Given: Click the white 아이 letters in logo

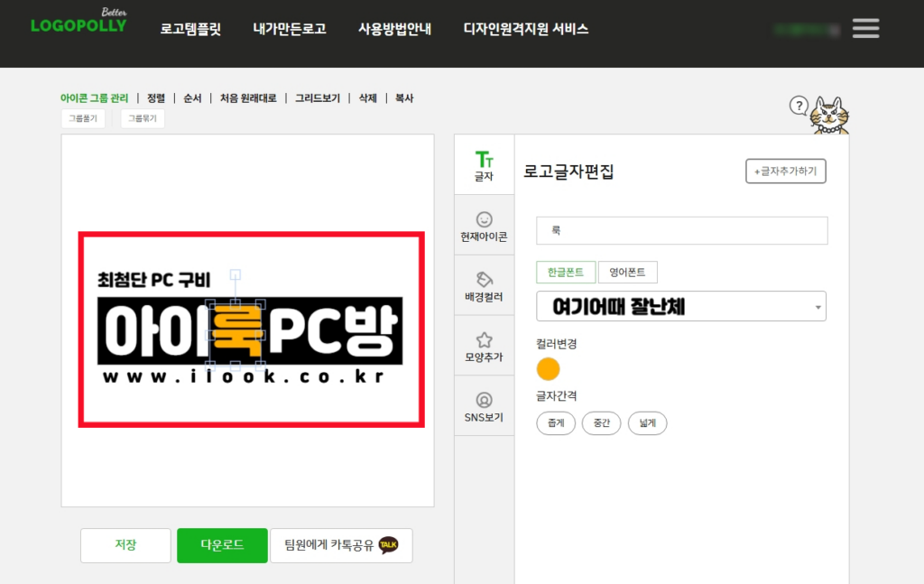Looking at the screenshot, I should click(x=156, y=332).
